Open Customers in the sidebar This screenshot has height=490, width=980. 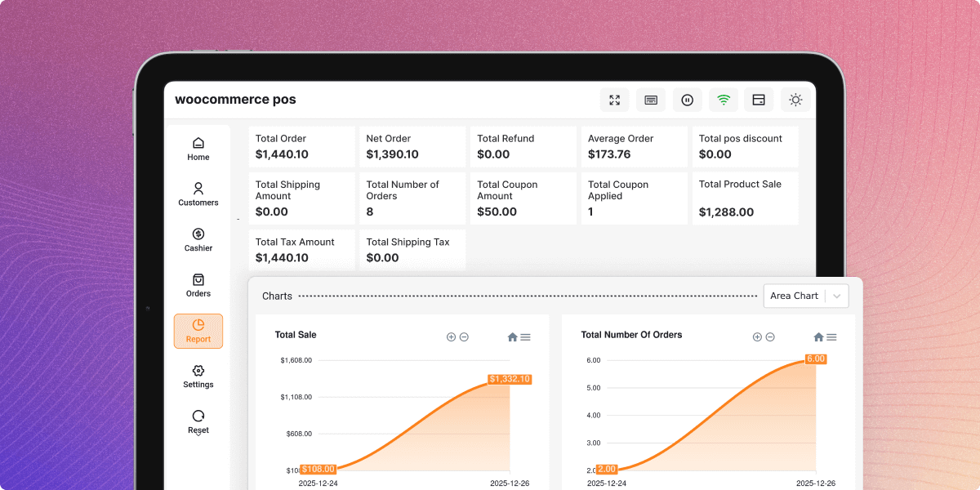tap(198, 194)
